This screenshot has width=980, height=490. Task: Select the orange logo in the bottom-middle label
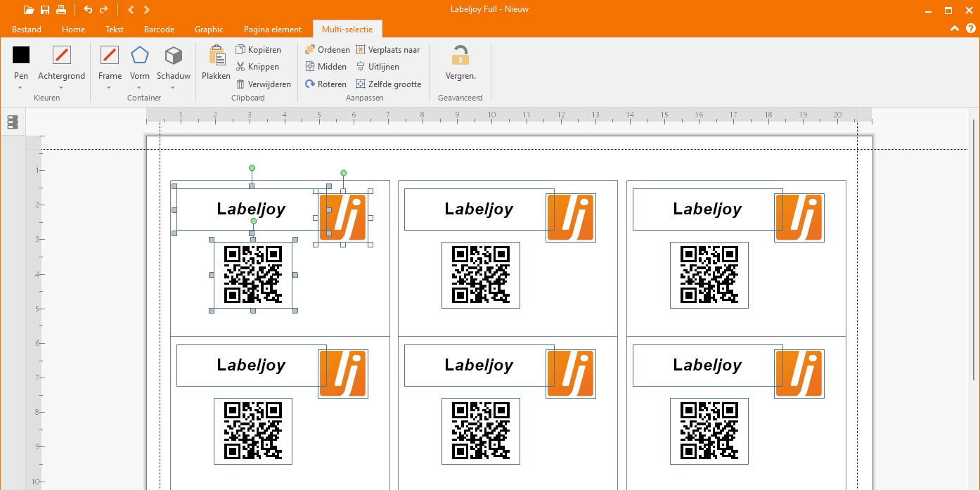(x=571, y=373)
